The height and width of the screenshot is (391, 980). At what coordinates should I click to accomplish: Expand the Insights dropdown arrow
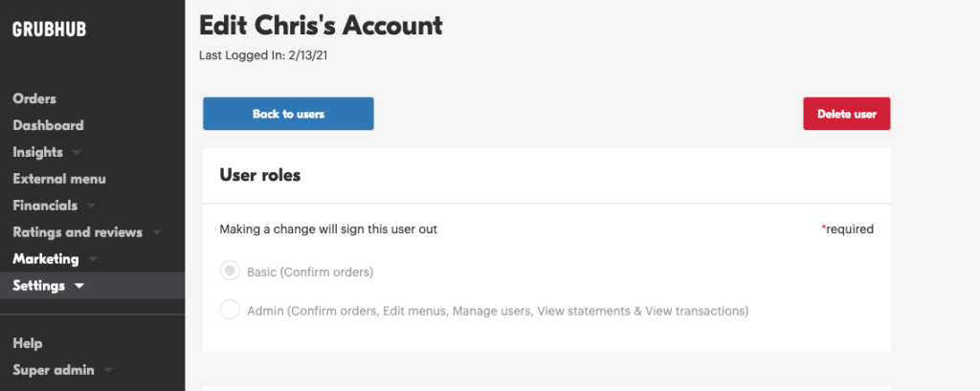coord(77,152)
